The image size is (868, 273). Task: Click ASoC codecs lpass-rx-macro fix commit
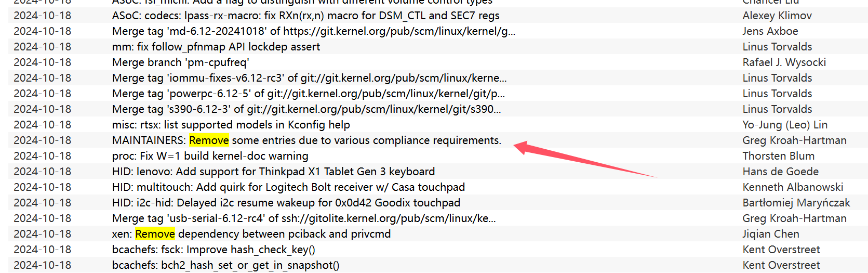(306, 16)
